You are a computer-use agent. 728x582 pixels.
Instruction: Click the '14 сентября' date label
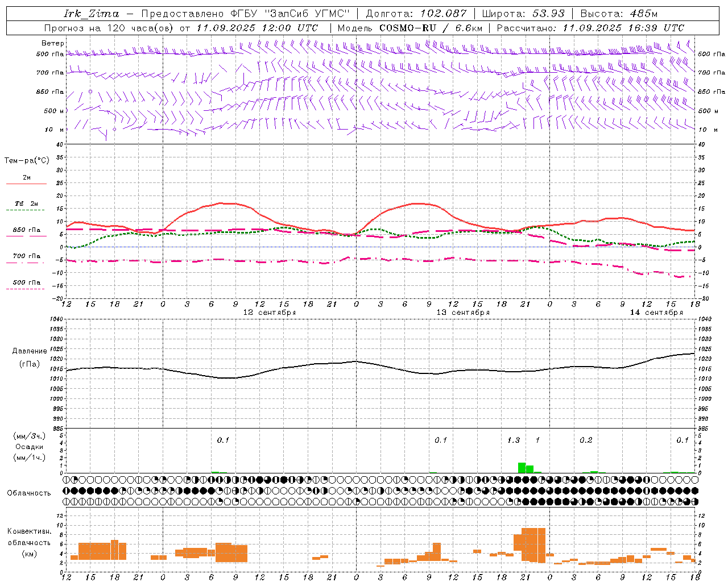[x=656, y=313]
